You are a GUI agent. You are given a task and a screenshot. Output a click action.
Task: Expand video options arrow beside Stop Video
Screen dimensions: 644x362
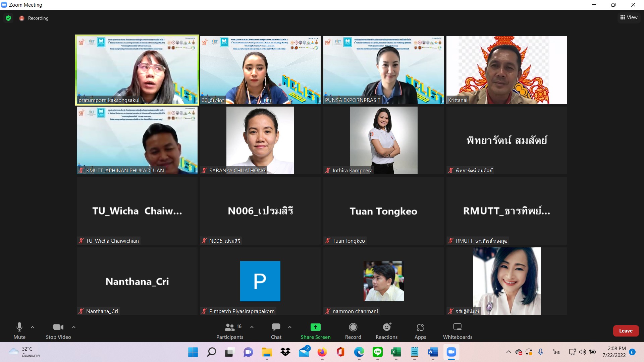[74, 327]
